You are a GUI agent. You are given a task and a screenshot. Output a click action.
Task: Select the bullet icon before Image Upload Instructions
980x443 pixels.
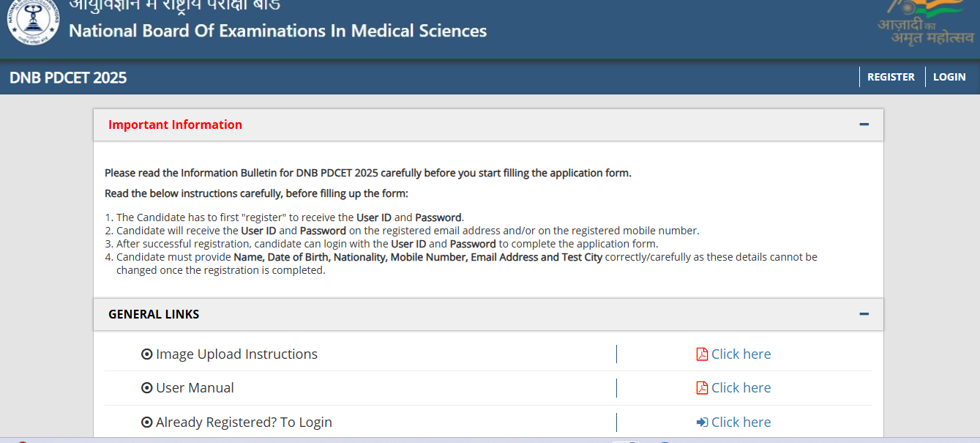147,353
